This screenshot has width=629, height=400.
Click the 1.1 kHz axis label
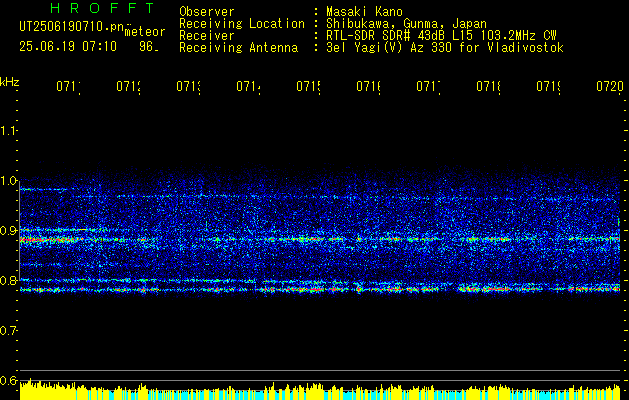pyautogui.click(x=8, y=131)
